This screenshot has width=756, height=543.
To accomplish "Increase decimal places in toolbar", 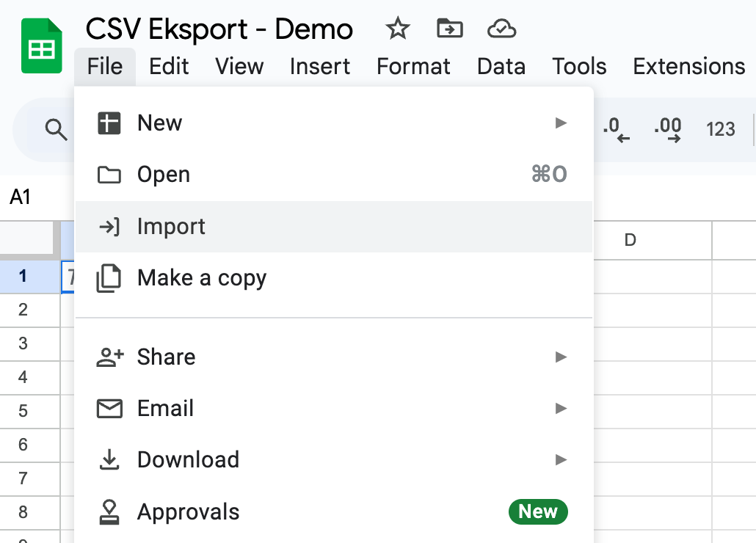I will pyautogui.click(x=668, y=130).
